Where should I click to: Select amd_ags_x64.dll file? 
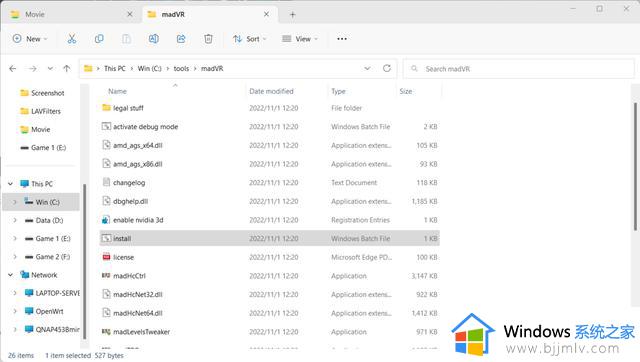pyautogui.click(x=138, y=145)
